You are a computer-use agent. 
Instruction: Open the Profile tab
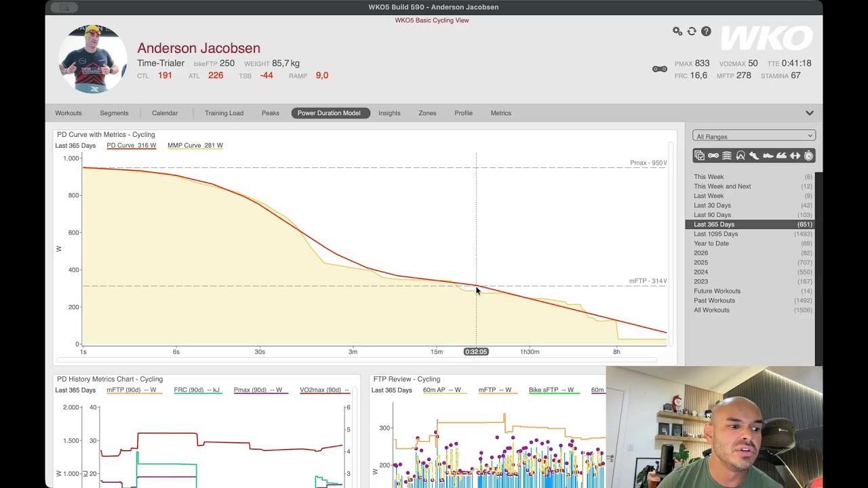[x=464, y=113]
